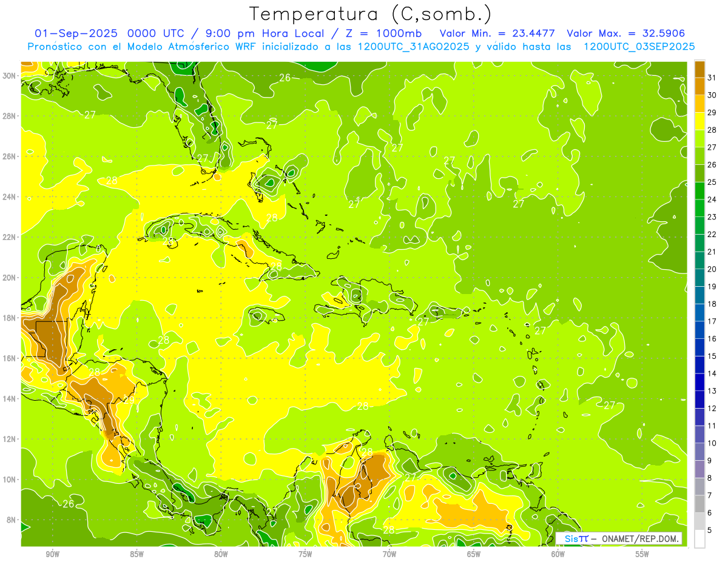The height and width of the screenshot is (562, 728).
Task: Click legend color band between 27 and 28
Action: [699, 138]
